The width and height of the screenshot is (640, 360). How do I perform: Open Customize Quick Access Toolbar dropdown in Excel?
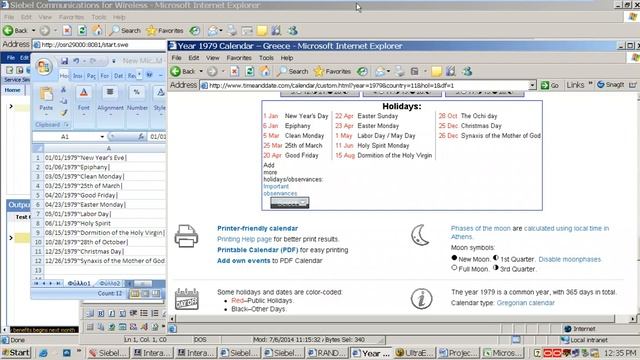113,61
